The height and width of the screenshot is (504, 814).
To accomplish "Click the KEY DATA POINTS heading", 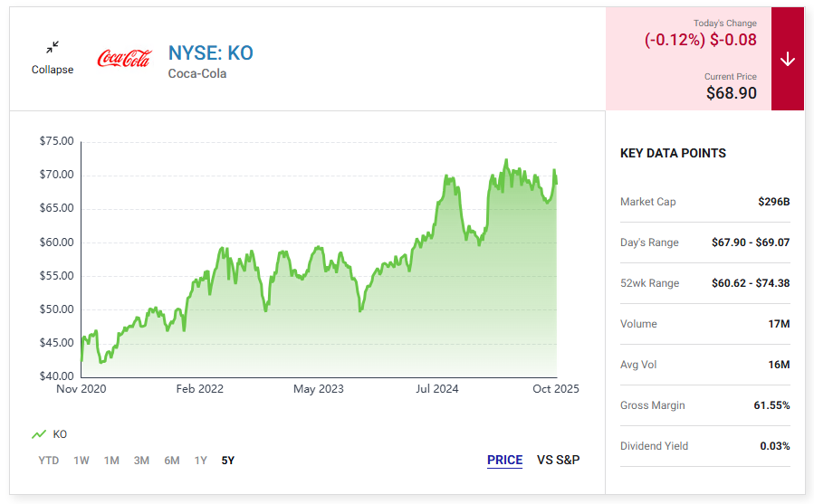I will (x=674, y=153).
